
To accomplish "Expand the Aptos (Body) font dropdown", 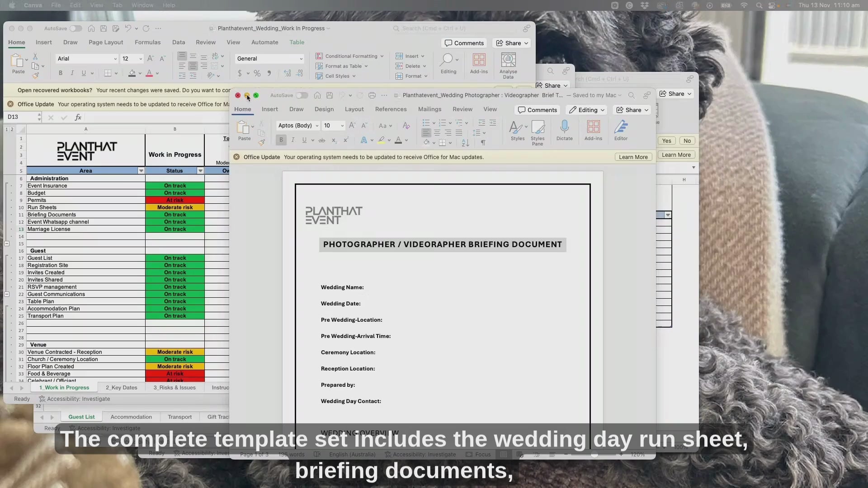I will tap(317, 126).
